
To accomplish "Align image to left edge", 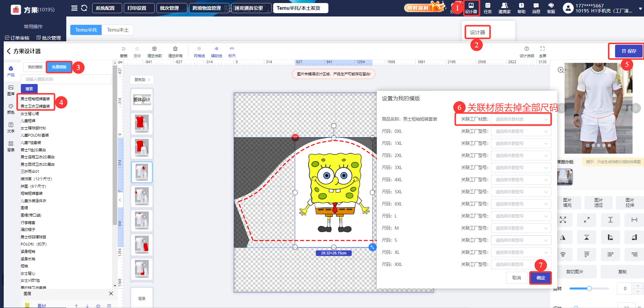I will click(610, 255).
